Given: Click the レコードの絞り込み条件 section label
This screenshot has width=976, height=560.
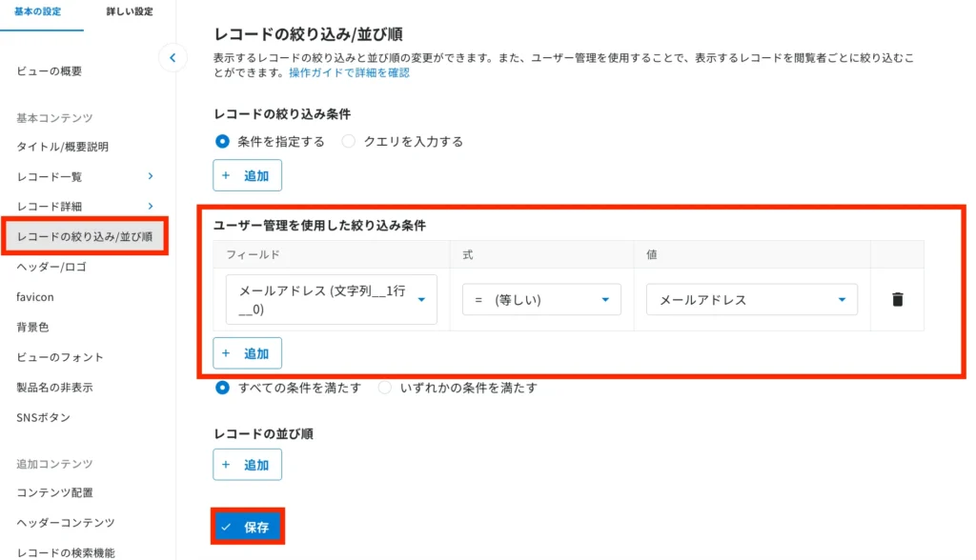Looking at the screenshot, I should point(282,114).
